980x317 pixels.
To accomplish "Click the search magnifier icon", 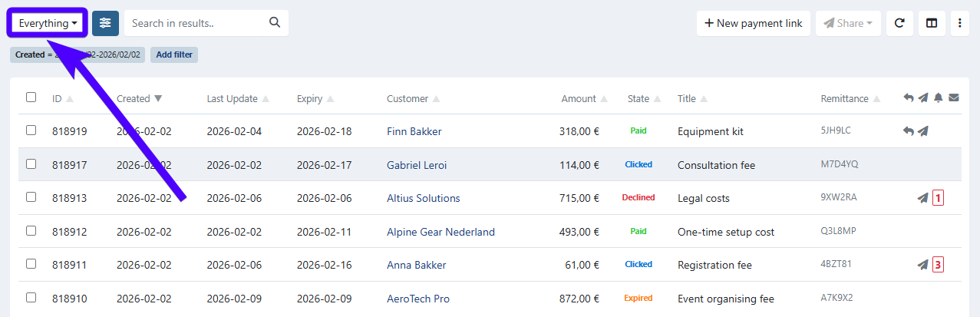I will tap(275, 23).
